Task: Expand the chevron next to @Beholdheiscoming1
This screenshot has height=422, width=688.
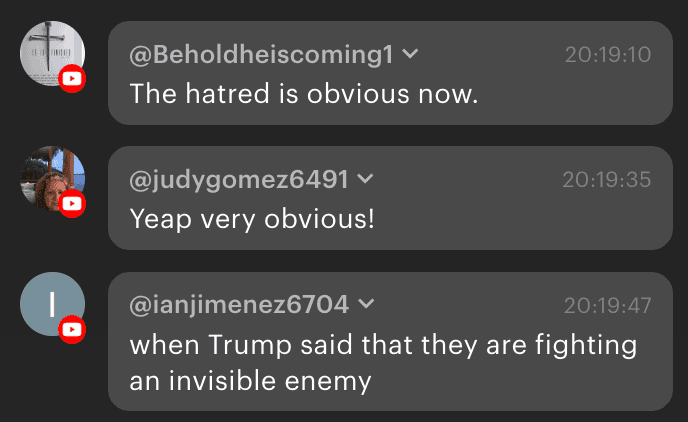Action: [410, 55]
